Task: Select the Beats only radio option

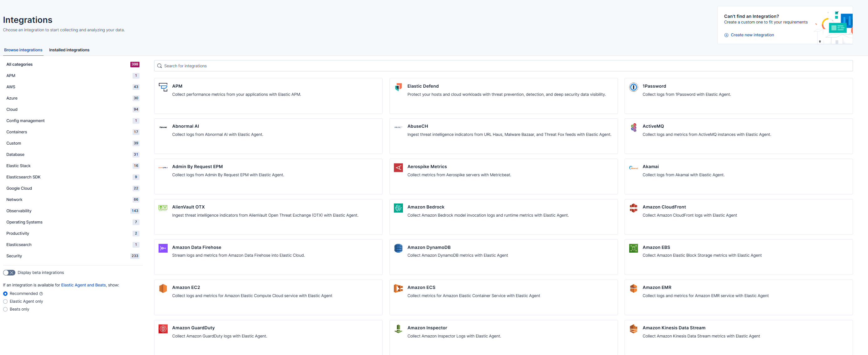Action: pos(5,309)
